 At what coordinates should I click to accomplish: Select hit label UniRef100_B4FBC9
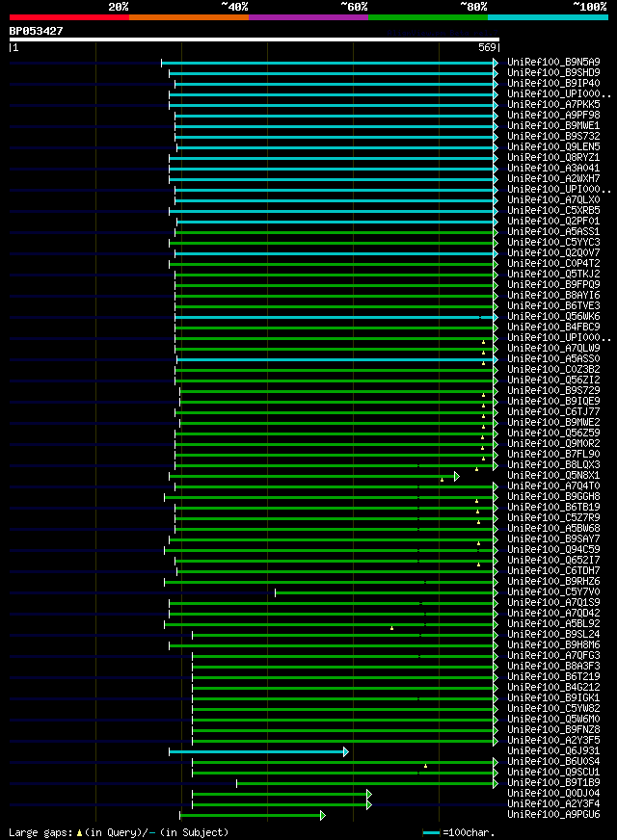pyautogui.click(x=553, y=327)
